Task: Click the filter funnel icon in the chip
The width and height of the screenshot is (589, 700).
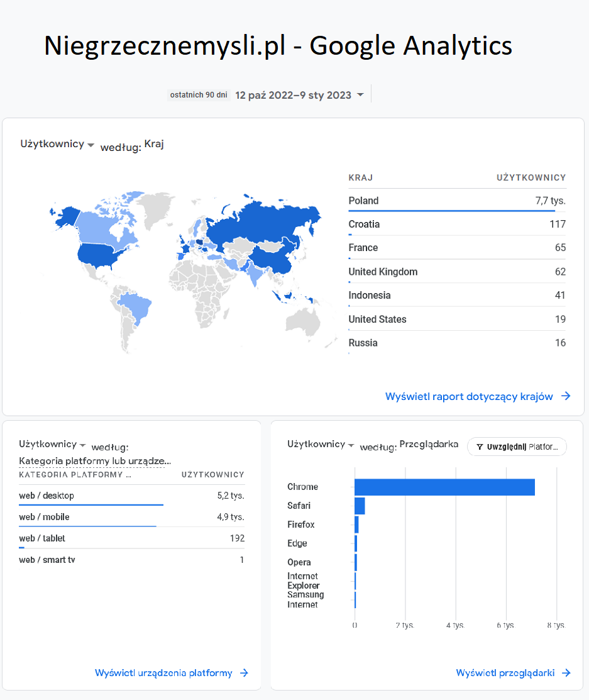Action: (x=480, y=447)
